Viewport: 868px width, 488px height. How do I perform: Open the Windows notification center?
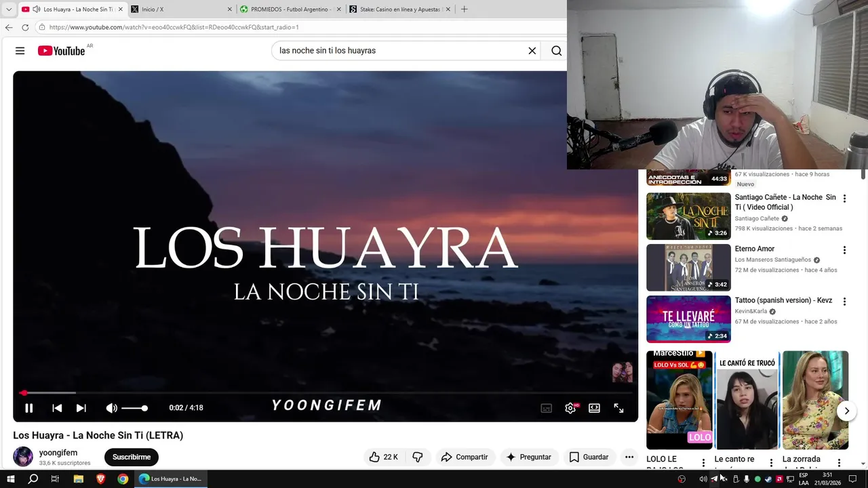click(x=853, y=479)
